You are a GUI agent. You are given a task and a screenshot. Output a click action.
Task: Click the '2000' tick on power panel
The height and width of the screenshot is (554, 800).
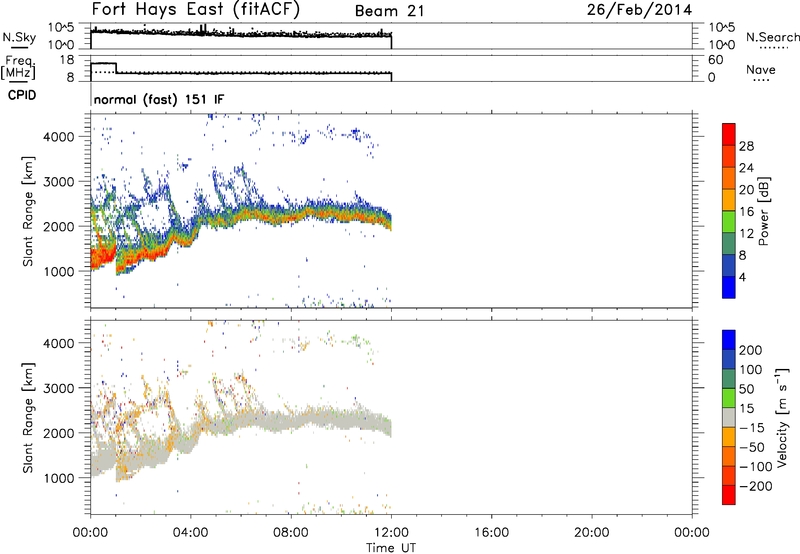59,226
